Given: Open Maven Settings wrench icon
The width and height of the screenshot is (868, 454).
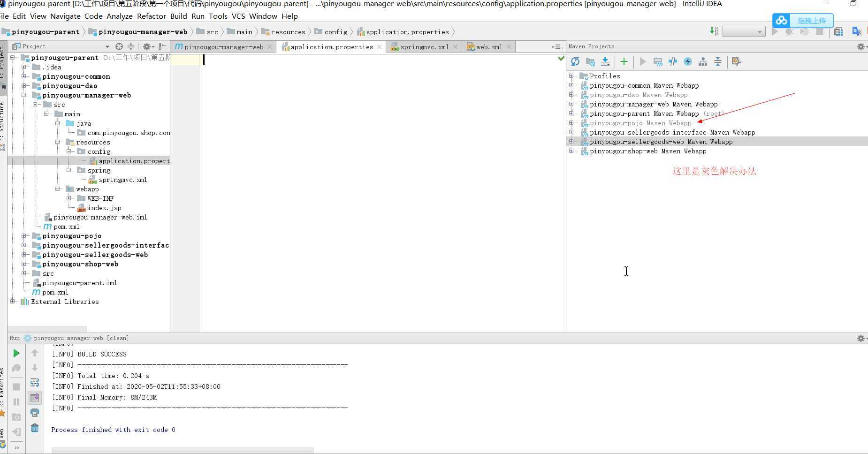Looking at the screenshot, I should [x=736, y=61].
